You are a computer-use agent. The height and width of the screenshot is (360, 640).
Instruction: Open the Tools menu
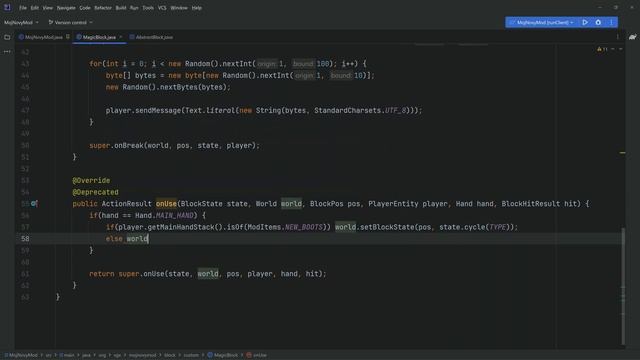148,8
